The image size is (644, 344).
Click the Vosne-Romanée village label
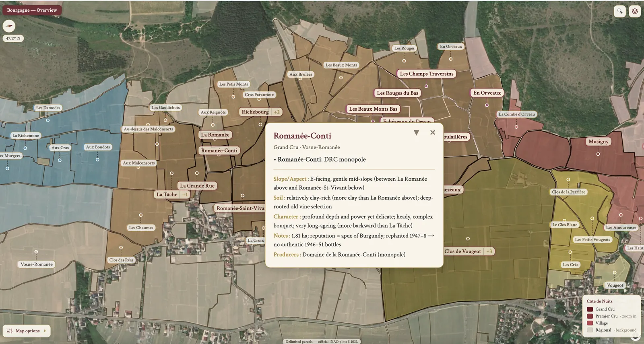[x=37, y=264]
